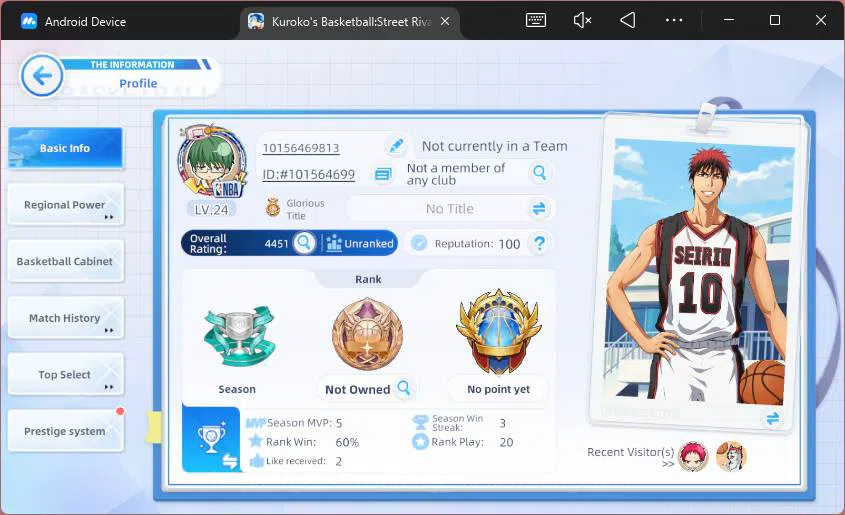Open the Top Select tab
The width and height of the screenshot is (845, 515).
[66, 374]
